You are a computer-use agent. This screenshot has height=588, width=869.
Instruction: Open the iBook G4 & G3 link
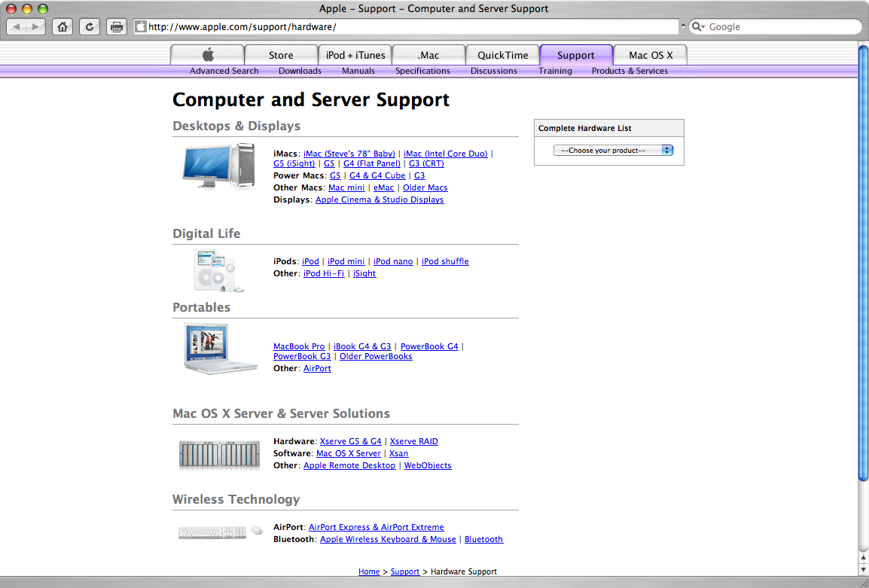coord(362,346)
